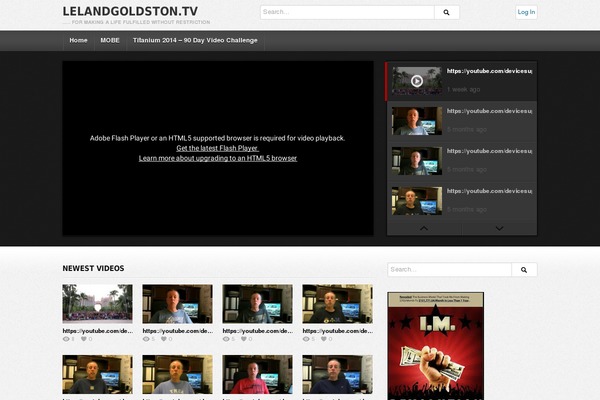Viewport: 600px width, 400px height.
Task: Click the sidebar search magnifier button
Action: 524,270
